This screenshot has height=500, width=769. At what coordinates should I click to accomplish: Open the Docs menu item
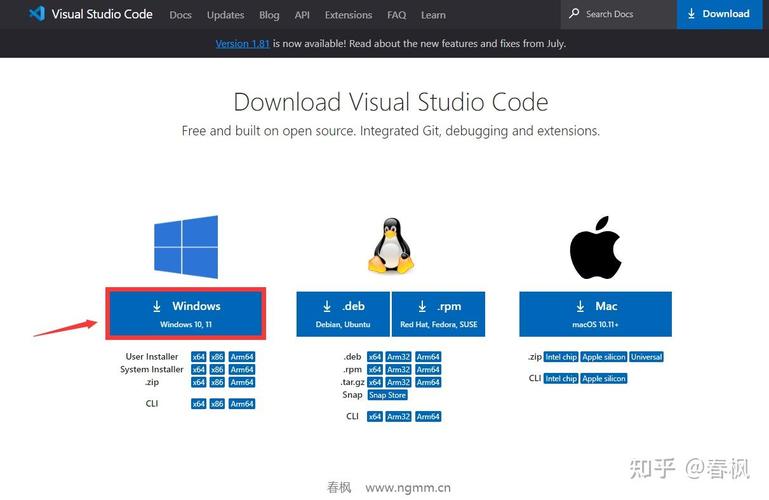pyautogui.click(x=180, y=15)
